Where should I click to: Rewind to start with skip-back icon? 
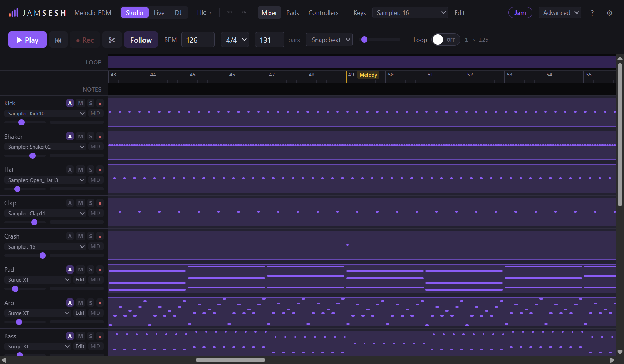point(58,40)
